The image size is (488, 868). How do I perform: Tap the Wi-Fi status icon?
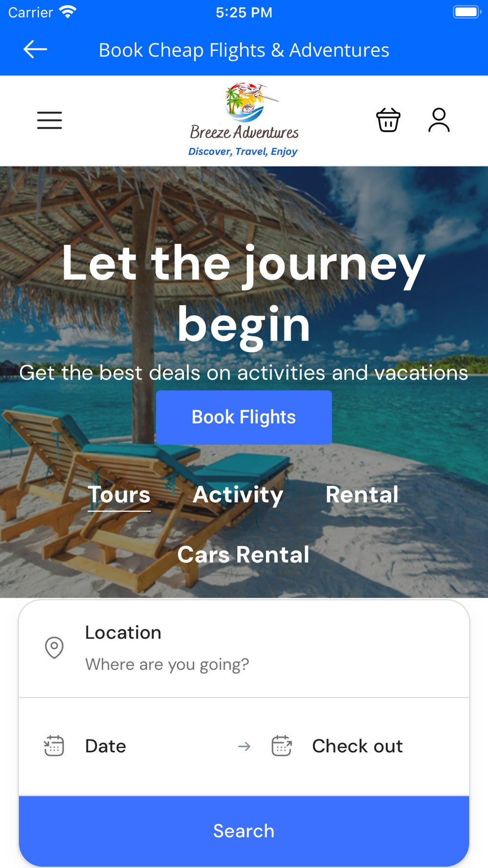[x=68, y=12]
